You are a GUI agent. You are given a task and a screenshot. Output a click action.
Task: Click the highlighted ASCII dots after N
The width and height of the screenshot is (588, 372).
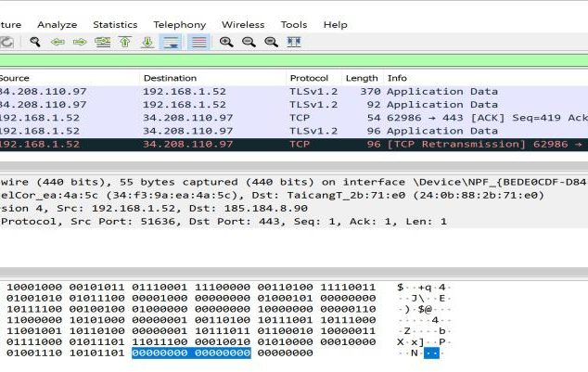pyautogui.click(x=431, y=353)
